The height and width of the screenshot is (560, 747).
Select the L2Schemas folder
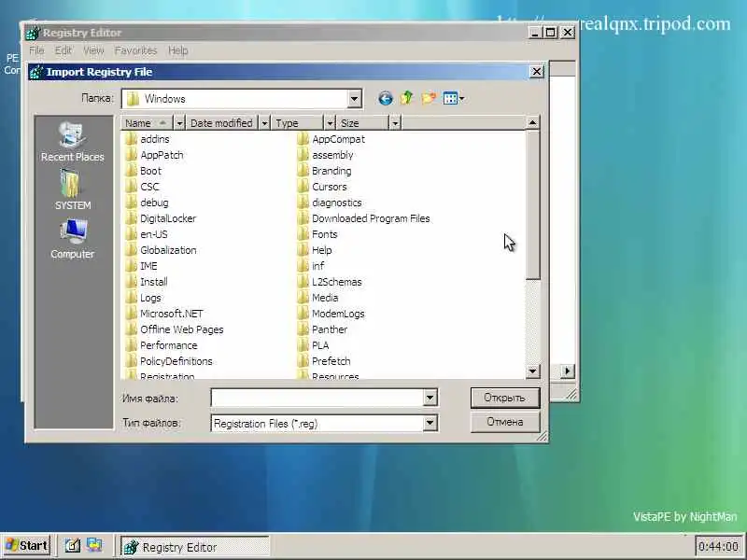click(330, 282)
